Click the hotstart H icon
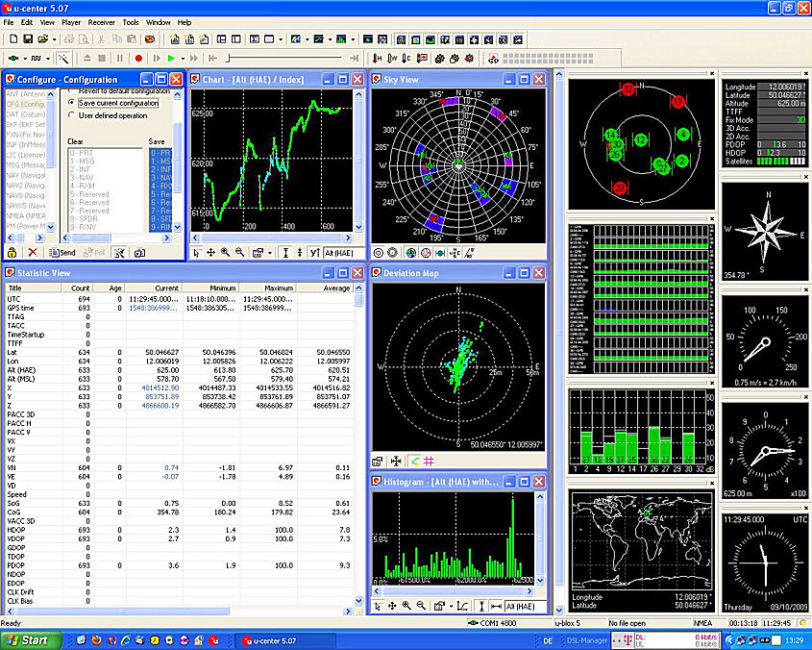The image size is (812, 650). click(378, 58)
